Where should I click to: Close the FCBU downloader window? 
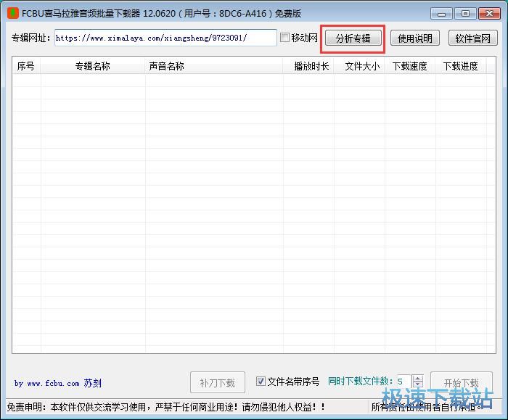pos(489,14)
